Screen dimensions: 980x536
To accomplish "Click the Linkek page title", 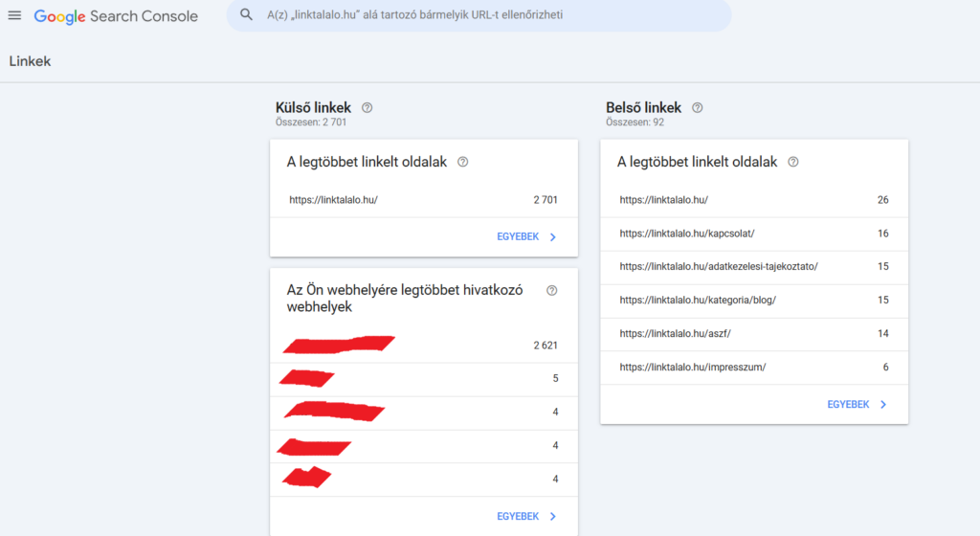I will (30, 61).
